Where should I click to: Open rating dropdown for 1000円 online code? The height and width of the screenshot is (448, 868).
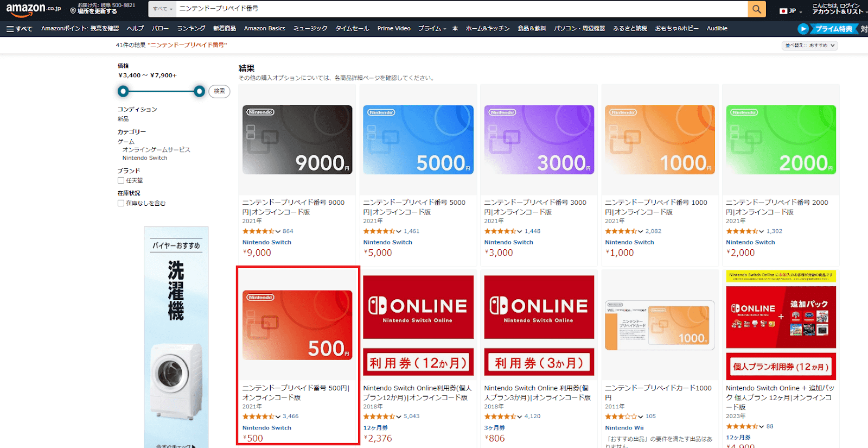[x=641, y=231]
